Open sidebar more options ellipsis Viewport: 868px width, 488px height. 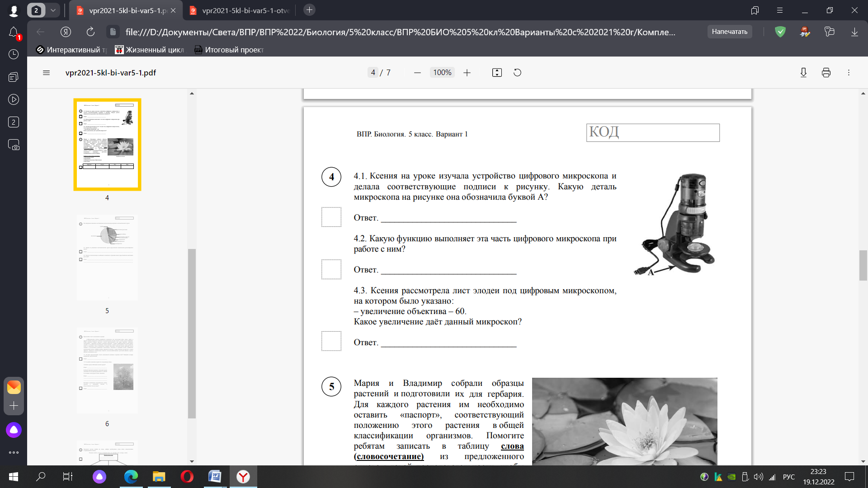pos(14,452)
